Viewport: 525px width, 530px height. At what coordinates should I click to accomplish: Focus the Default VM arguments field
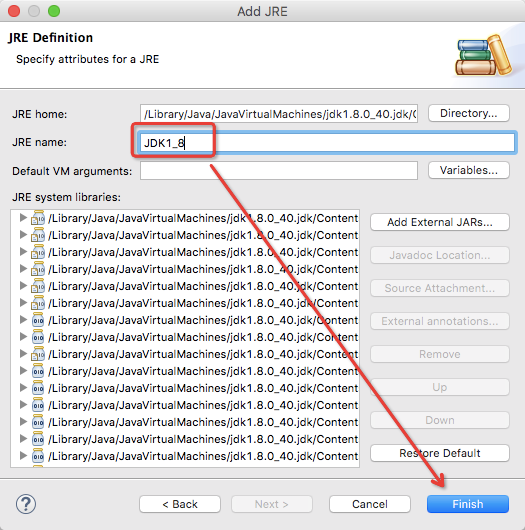point(279,170)
